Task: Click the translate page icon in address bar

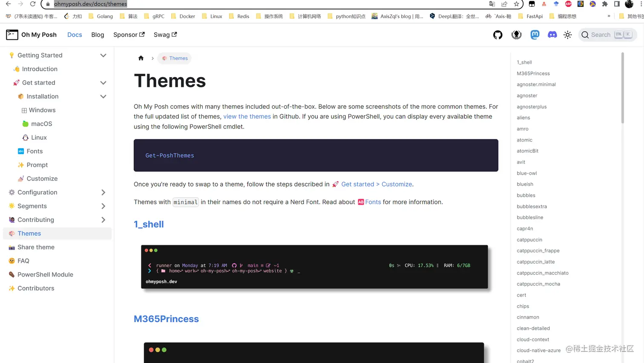Action: (492, 4)
